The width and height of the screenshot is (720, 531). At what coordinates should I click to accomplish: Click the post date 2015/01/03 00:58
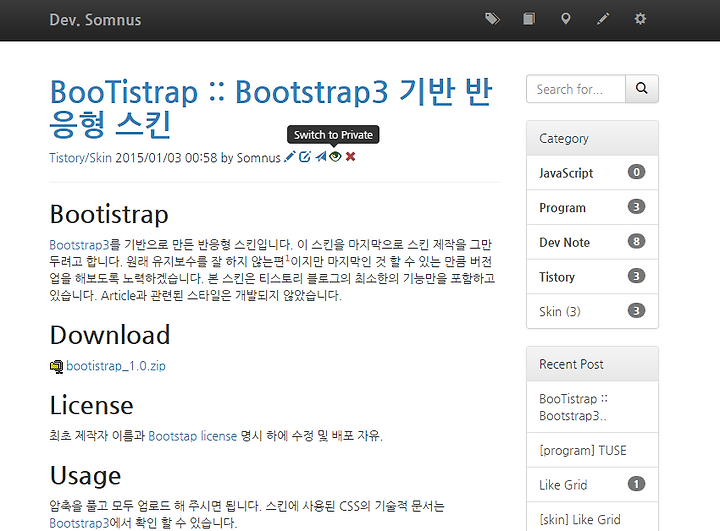[x=166, y=158]
